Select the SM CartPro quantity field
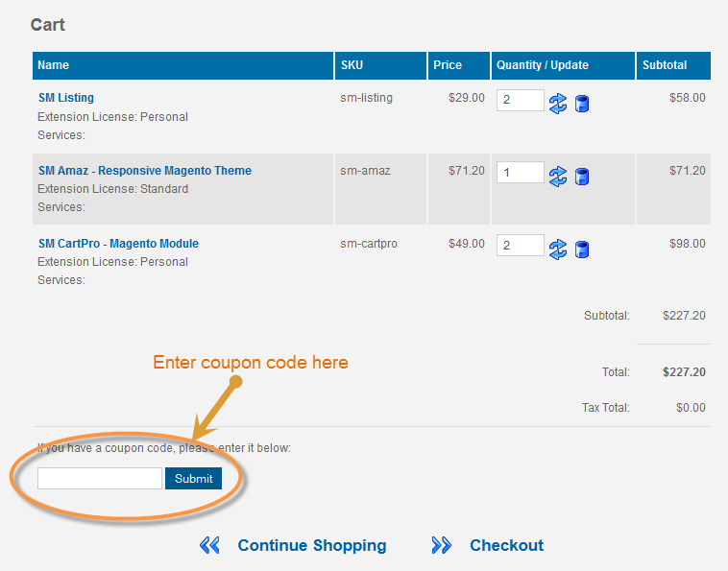Viewport: 728px width, 571px height. (520, 245)
